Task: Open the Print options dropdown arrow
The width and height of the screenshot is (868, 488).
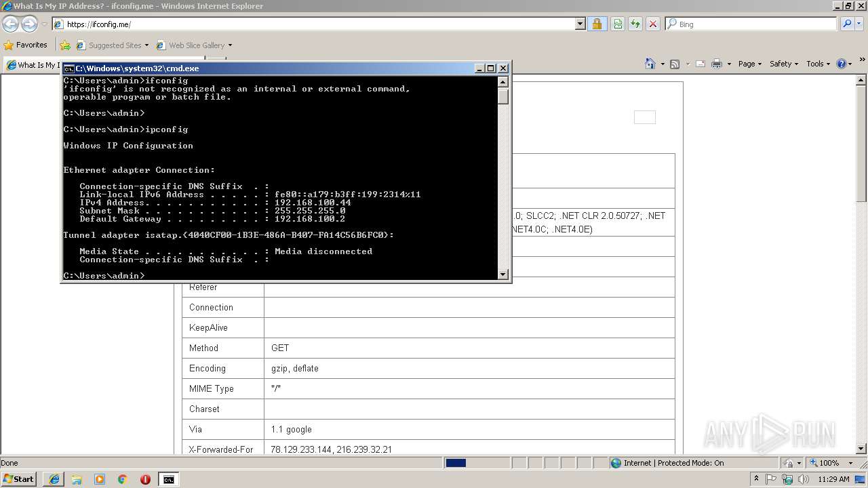Action: pyautogui.click(x=729, y=64)
